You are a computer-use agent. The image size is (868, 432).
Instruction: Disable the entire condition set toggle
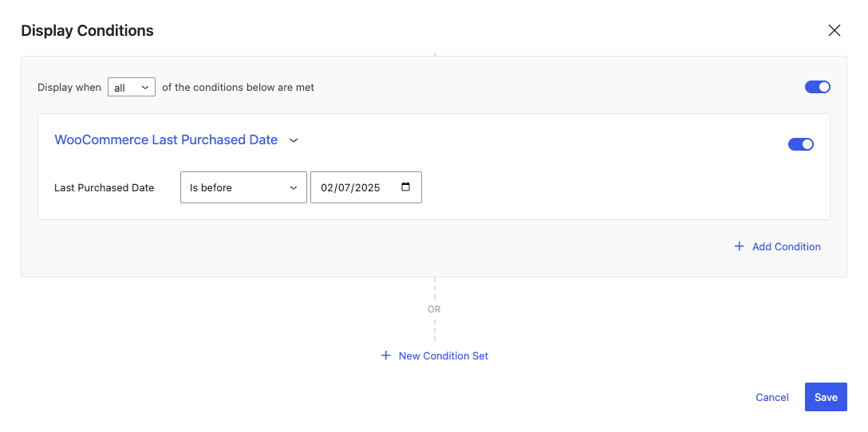(818, 87)
